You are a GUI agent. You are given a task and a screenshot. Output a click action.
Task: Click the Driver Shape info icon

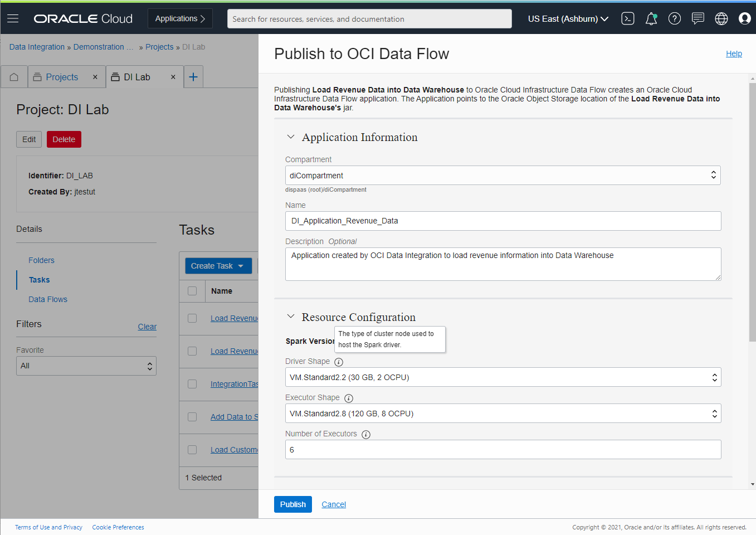point(339,362)
